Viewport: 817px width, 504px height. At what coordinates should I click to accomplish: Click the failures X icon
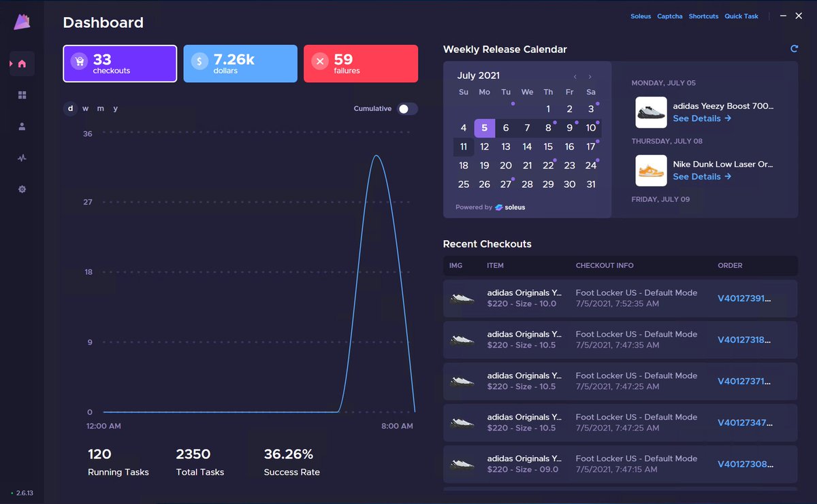pyautogui.click(x=320, y=62)
